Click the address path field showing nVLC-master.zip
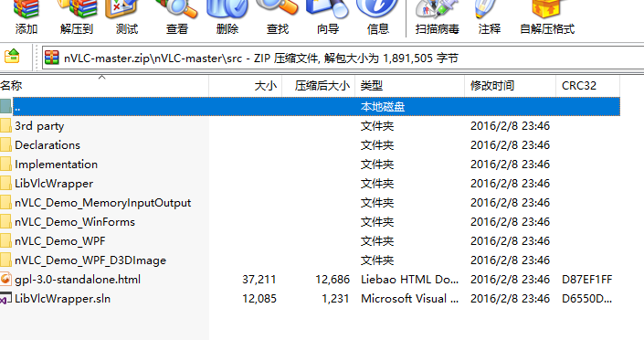Viewport: 644px width, 340px height. coord(343,58)
